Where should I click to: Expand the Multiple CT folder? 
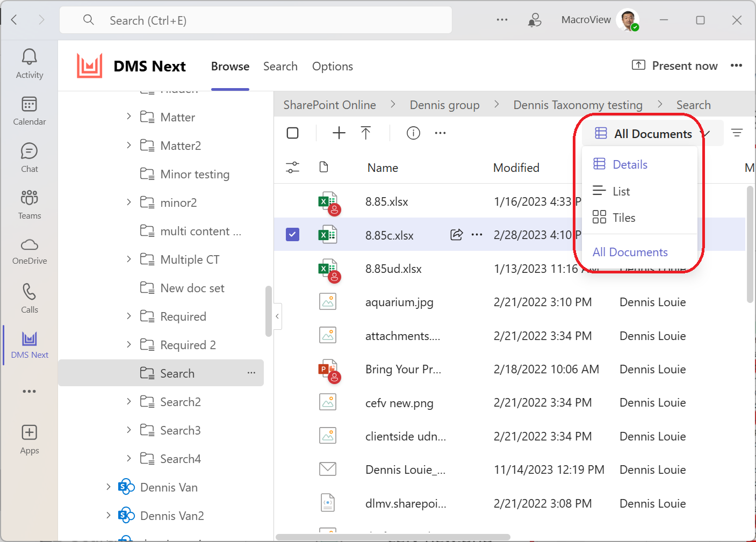click(128, 259)
